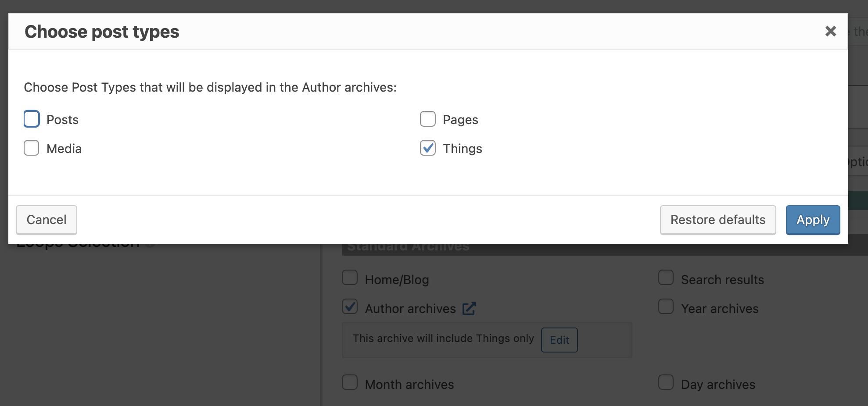
Task: Toggle the Home/Blog archive checkbox
Action: pyautogui.click(x=350, y=278)
